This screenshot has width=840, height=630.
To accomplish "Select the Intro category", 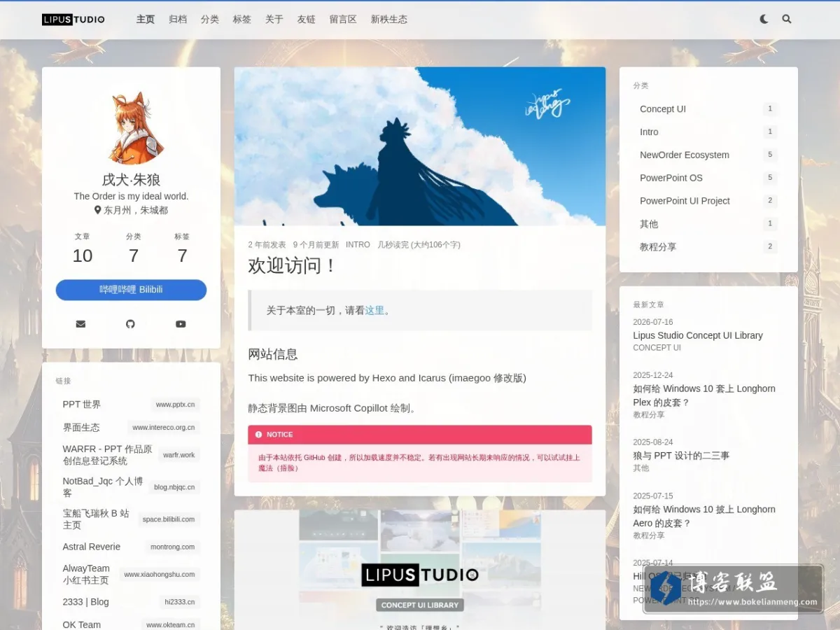I will point(708,132).
